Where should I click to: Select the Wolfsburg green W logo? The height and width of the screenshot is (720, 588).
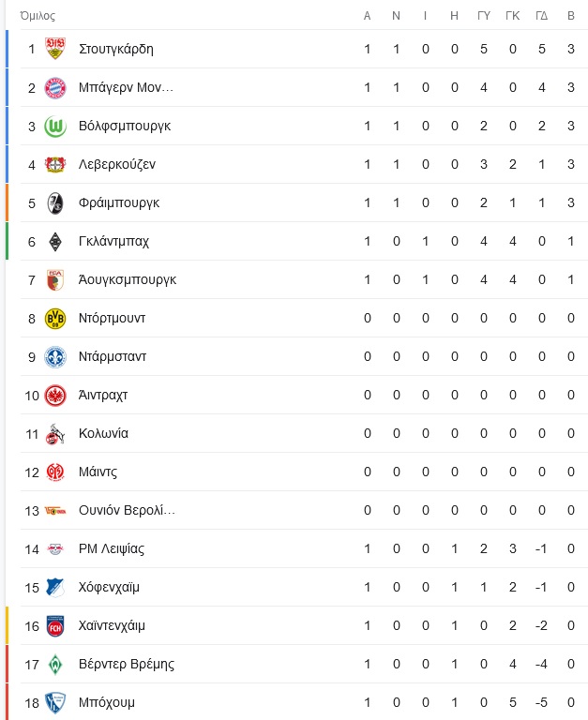55,127
